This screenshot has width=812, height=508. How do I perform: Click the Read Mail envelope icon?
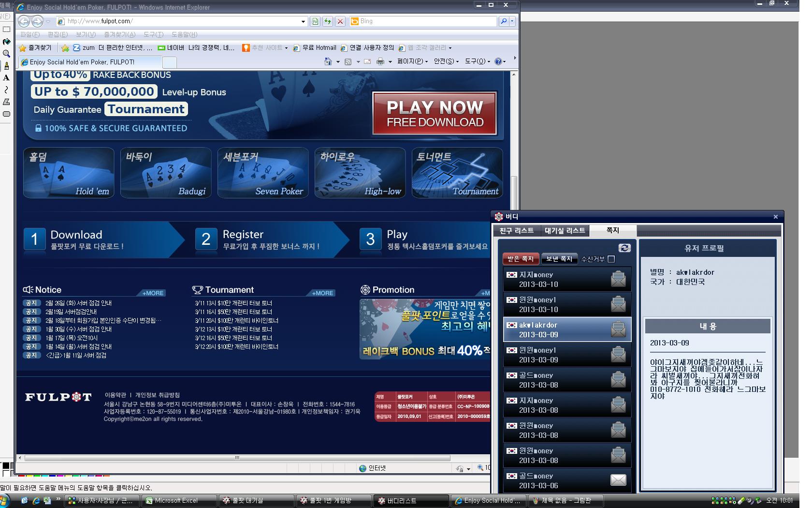coord(367,61)
